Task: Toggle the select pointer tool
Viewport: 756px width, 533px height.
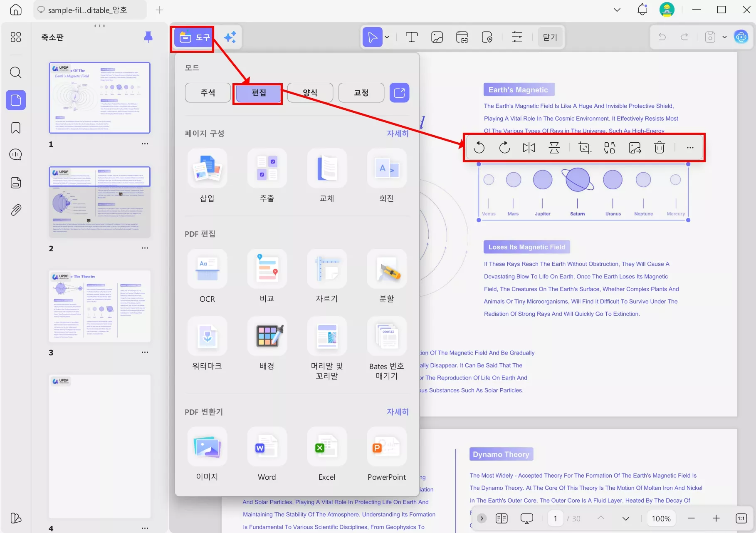Action: (x=372, y=37)
